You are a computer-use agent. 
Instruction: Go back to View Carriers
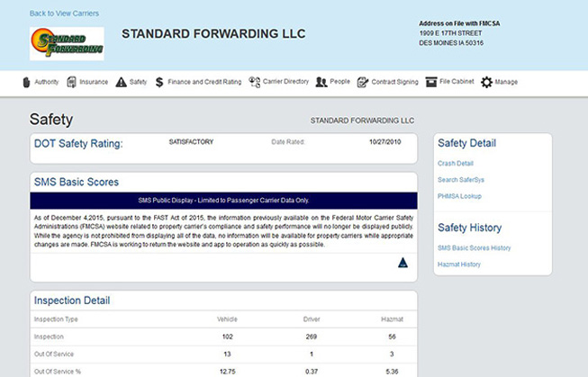click(x=64, y=13)
